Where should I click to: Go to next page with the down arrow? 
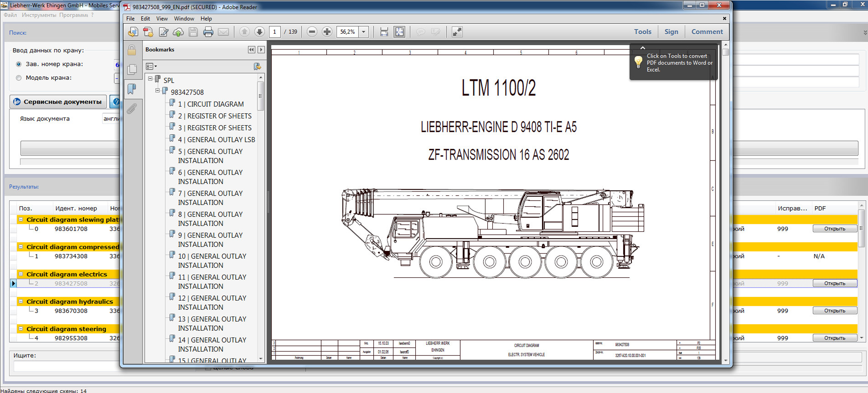click(259, 32)
